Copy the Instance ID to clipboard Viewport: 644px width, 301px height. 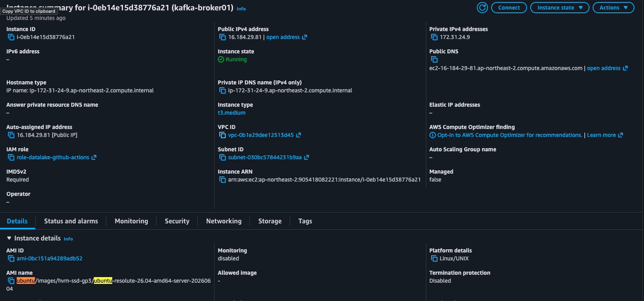coord(11,37)
